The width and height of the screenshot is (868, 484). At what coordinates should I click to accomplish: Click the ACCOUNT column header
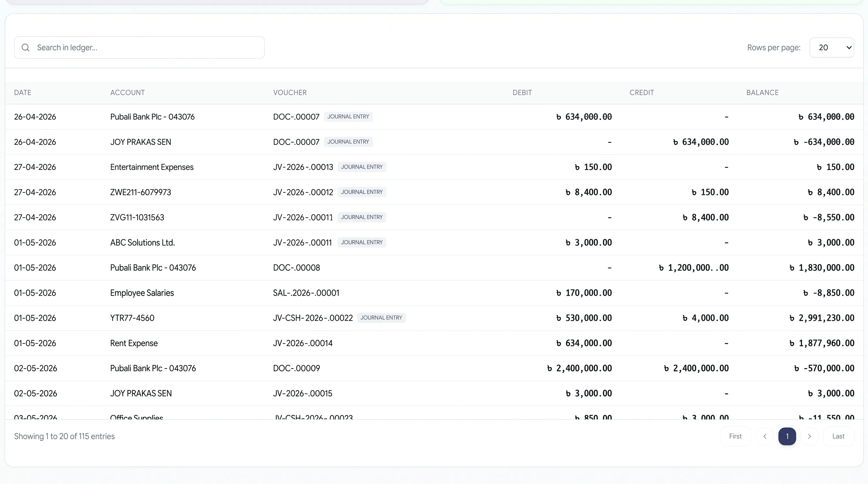[127, 93]
